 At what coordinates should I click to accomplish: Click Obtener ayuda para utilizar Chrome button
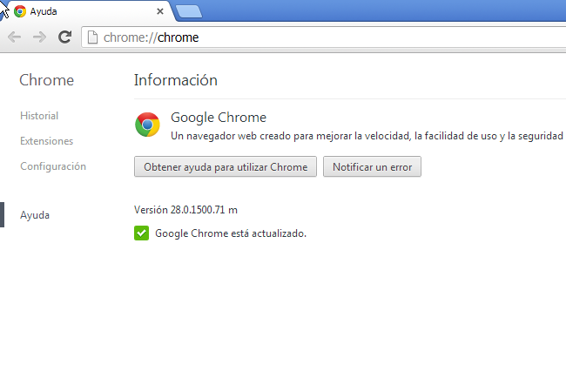point(226,166)
